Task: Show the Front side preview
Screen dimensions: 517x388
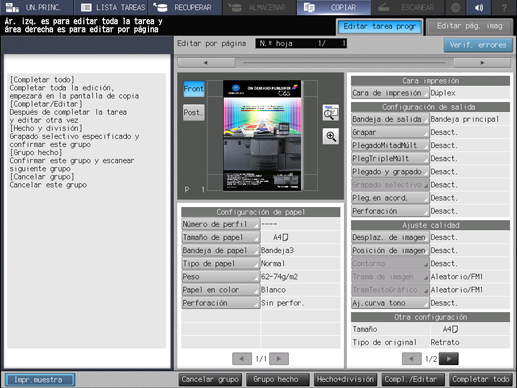Action: [194, 89]
